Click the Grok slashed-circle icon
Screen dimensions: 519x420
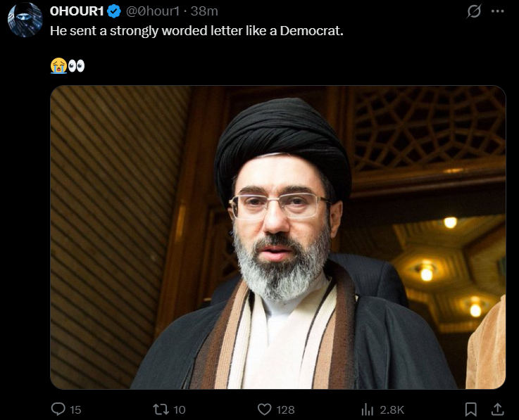point(474,12)
